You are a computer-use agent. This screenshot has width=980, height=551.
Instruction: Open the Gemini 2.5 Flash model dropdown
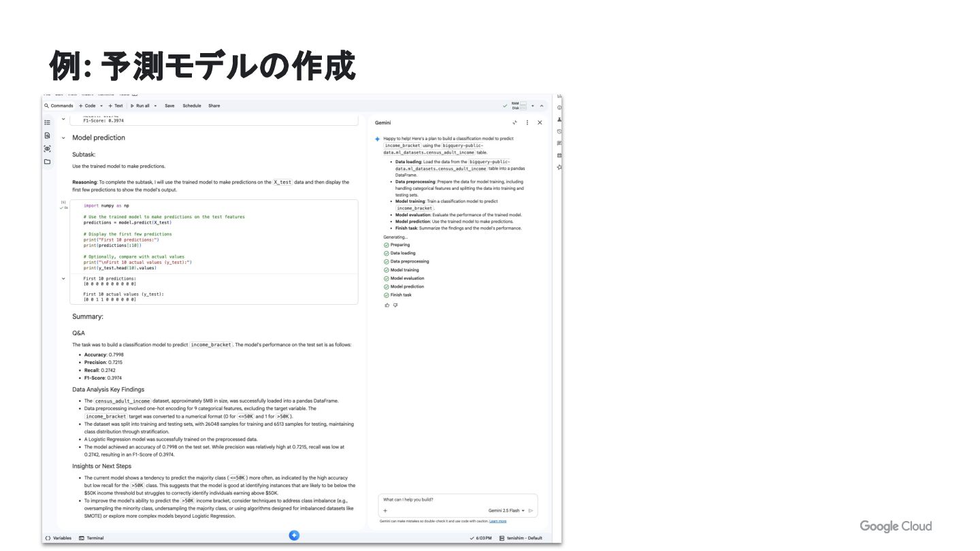[x=506, y=510]
